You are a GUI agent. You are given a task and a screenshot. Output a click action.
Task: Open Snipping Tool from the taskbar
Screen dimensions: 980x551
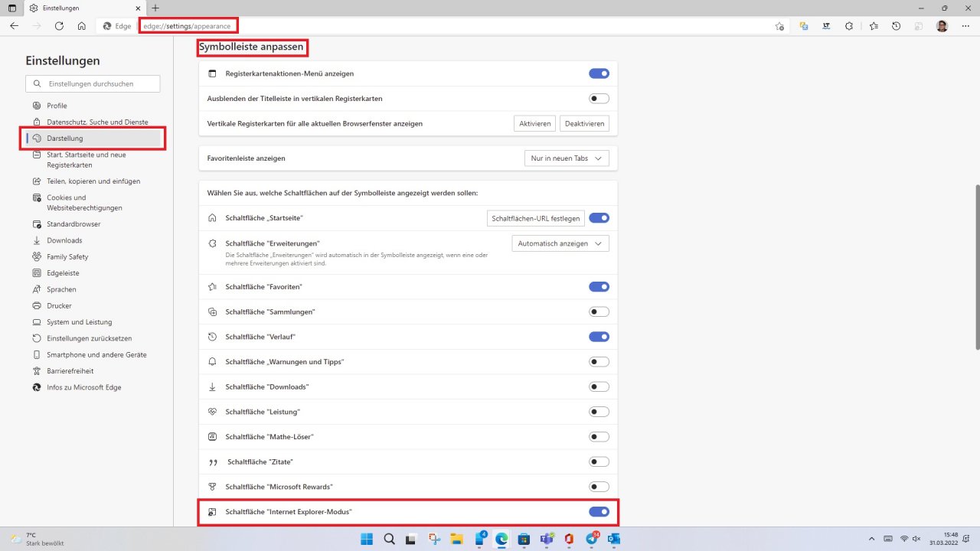coord(434,539)
